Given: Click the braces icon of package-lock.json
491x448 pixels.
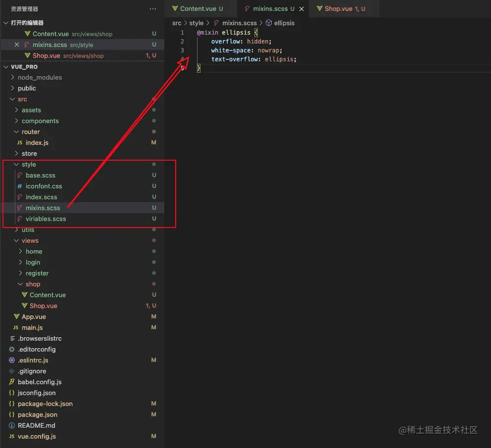Looking at the screenshot, I should point(12,403).
